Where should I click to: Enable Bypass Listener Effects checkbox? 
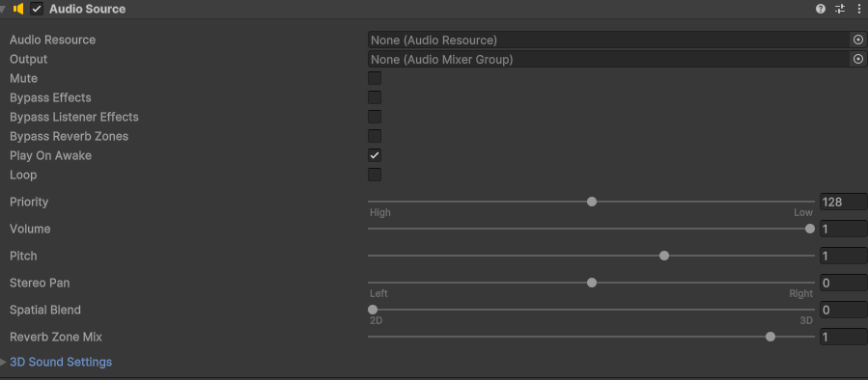click(x=375, y=117)
